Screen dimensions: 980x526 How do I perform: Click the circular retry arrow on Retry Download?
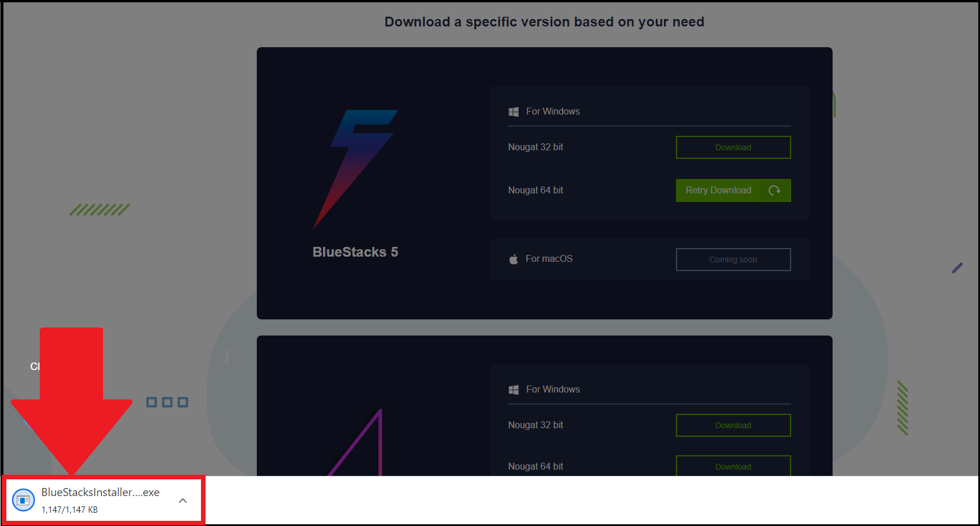[775, 190]
